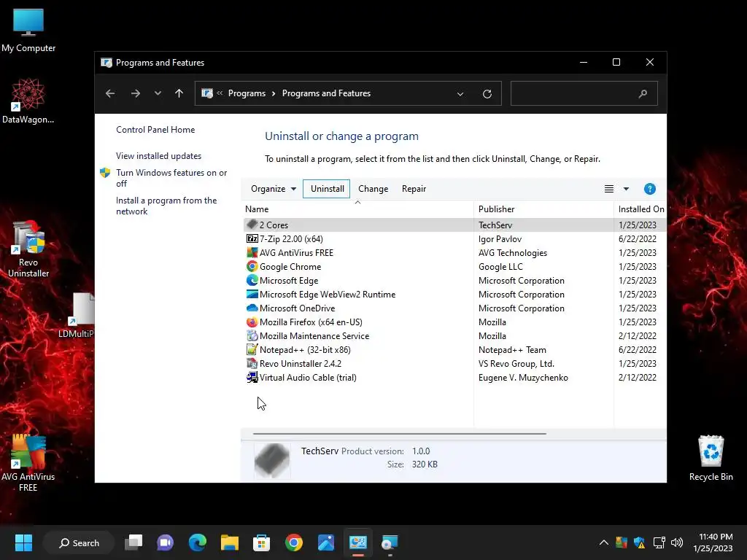Image resolution: width=747 pixels, height=560 pixels.
Task: Click the search magnifier icon
Action: coord(643,93)
